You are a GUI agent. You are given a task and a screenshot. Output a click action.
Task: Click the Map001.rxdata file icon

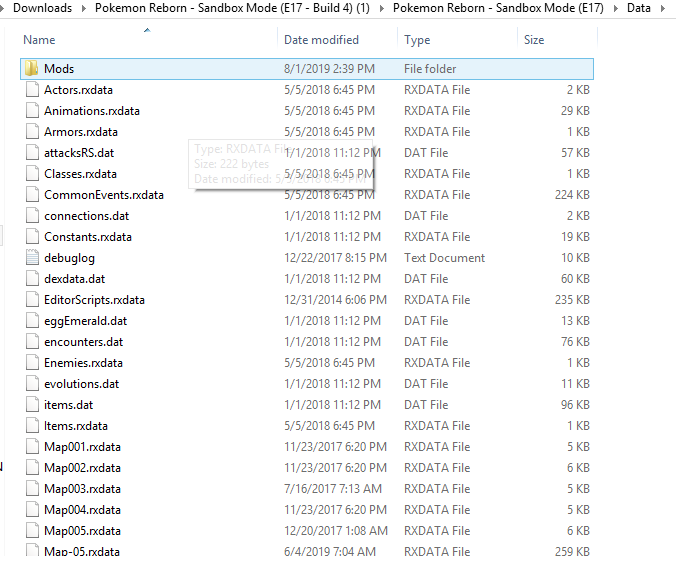pyautogui.click(x=31, y=447)
